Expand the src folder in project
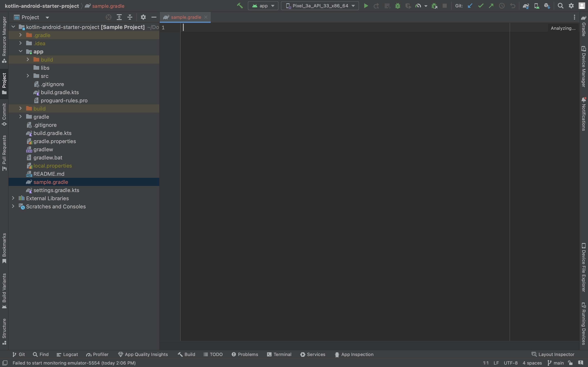 [x=28, y=76]
